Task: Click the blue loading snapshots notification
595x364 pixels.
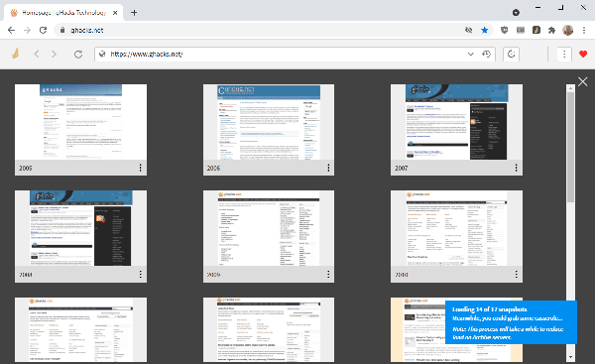Action: click(x=511, y=322)
